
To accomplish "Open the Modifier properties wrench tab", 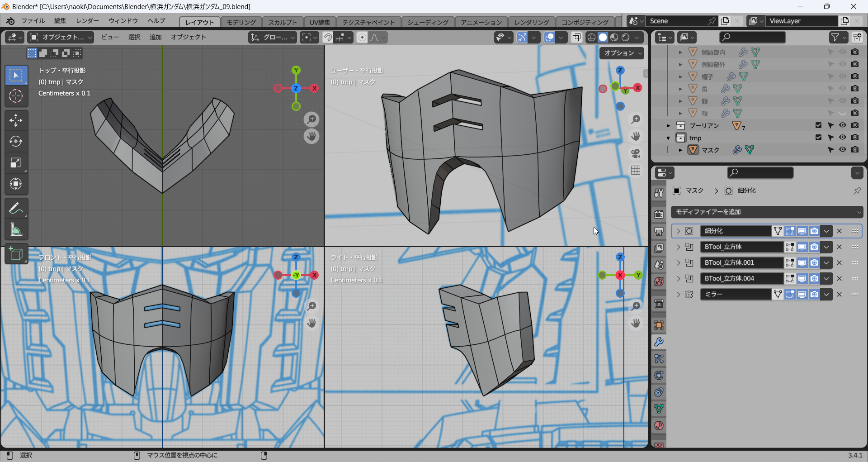I will [x=659, y=342].
